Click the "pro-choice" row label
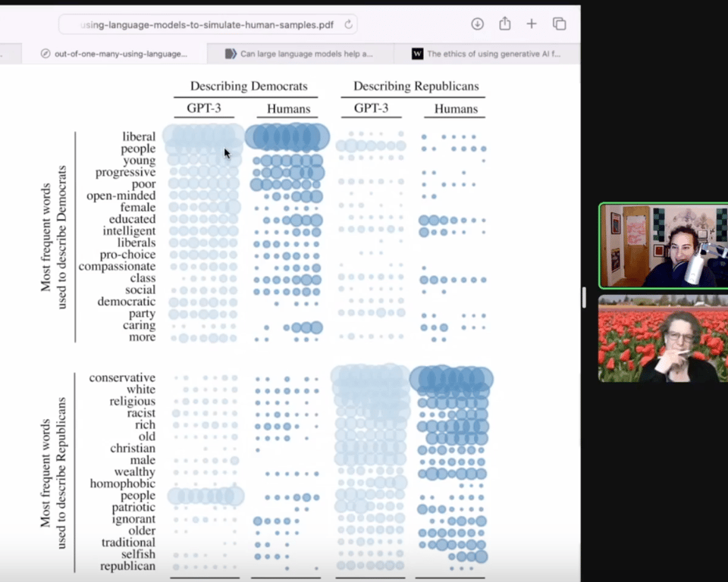 [128, 255]
